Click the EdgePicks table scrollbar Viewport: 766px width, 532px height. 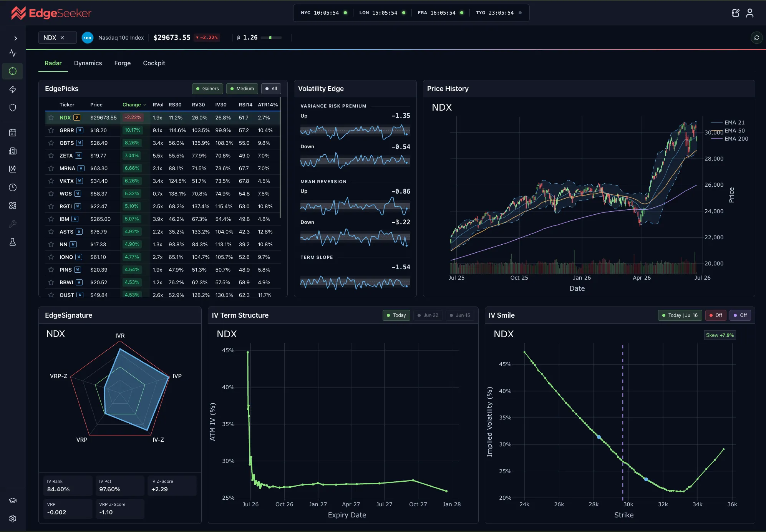click(x=280, y=157)
